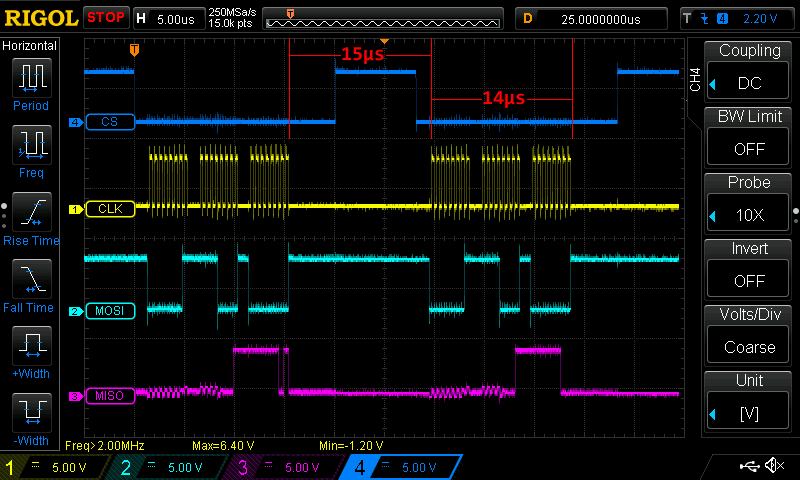Click the left menu page indicator dots

pos(4,216)
